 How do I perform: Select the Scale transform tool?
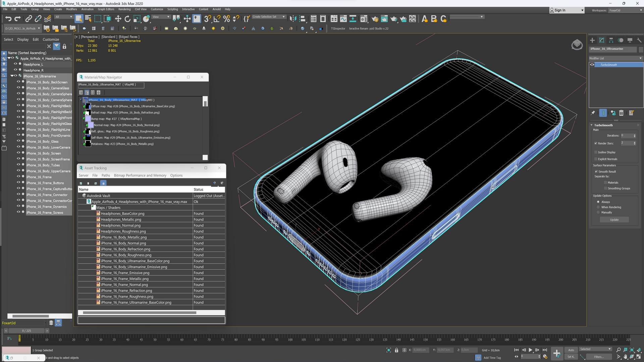tap(137, 19)
